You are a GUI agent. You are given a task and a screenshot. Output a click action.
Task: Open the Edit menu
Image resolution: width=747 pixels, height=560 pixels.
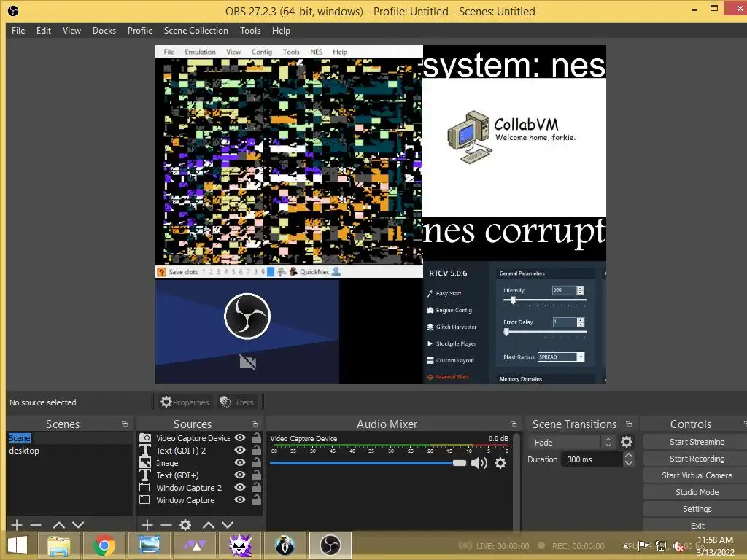44,31
